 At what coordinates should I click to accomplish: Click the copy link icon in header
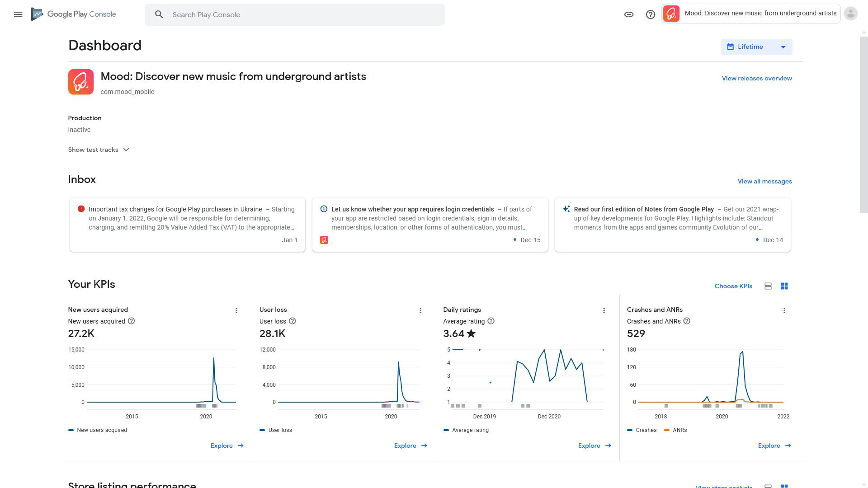click(628, 14)
